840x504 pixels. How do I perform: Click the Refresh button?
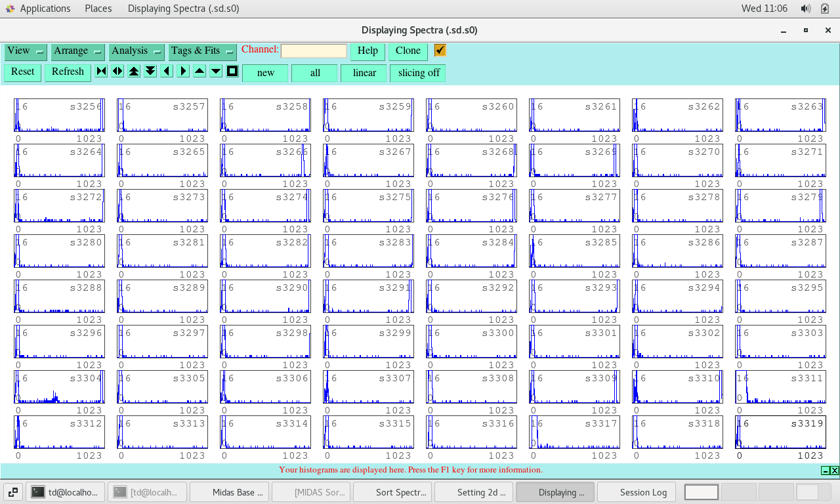[x=68, y=72]
